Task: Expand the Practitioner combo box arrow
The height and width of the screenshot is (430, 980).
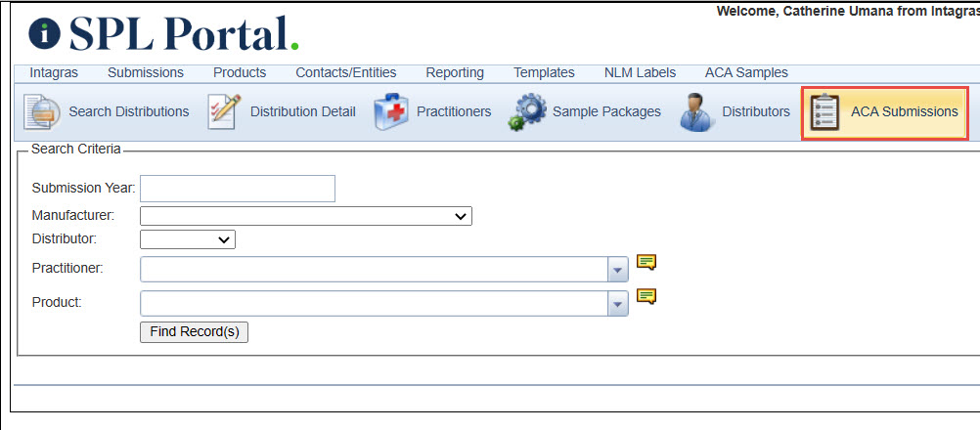Action: pos(618,270)
